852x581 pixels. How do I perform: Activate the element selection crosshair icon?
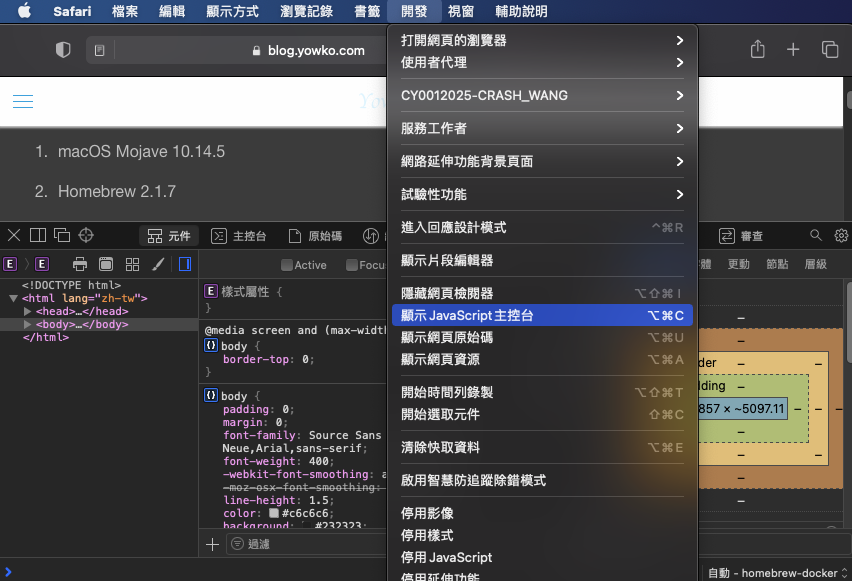(x=86, y=235)
